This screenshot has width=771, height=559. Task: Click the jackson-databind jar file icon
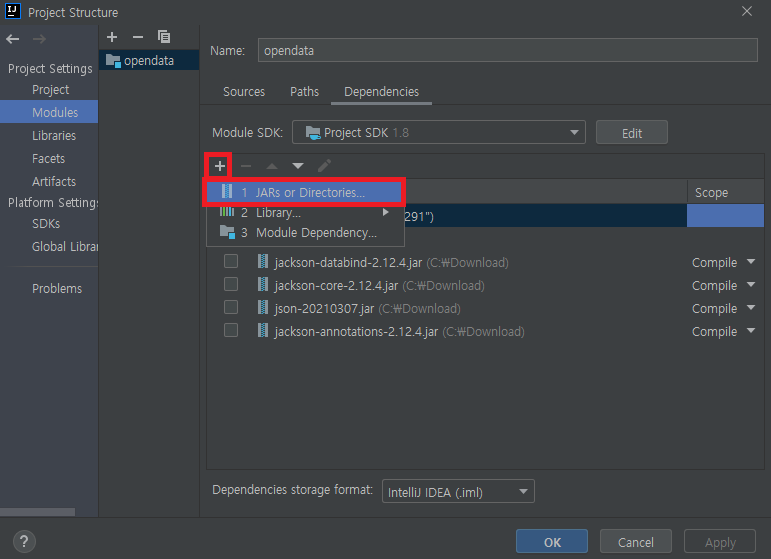click(263, 262)
